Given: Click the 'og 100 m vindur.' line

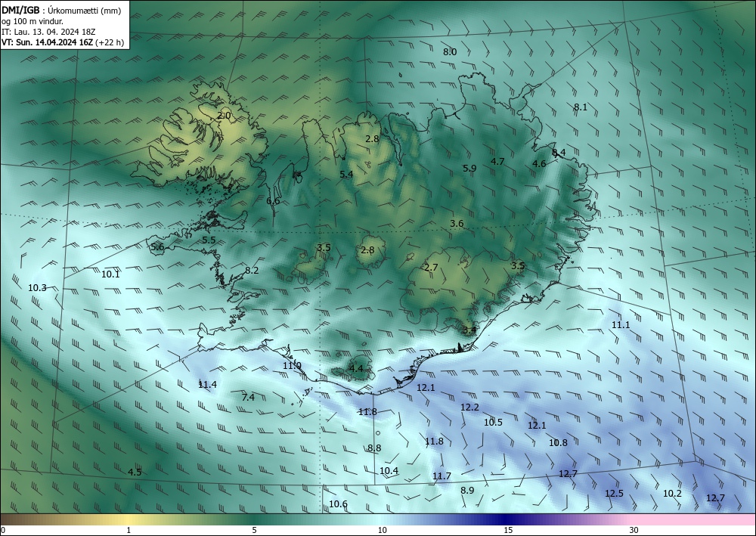Looking at the screenshot, I should point(33,20).
